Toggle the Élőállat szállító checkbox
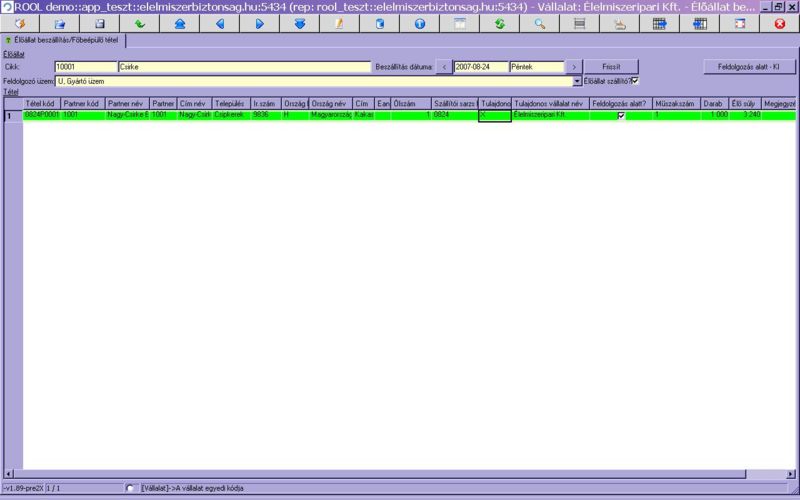Image resolution: width=800 pixels, height=500 pixels. coord(635,80)
